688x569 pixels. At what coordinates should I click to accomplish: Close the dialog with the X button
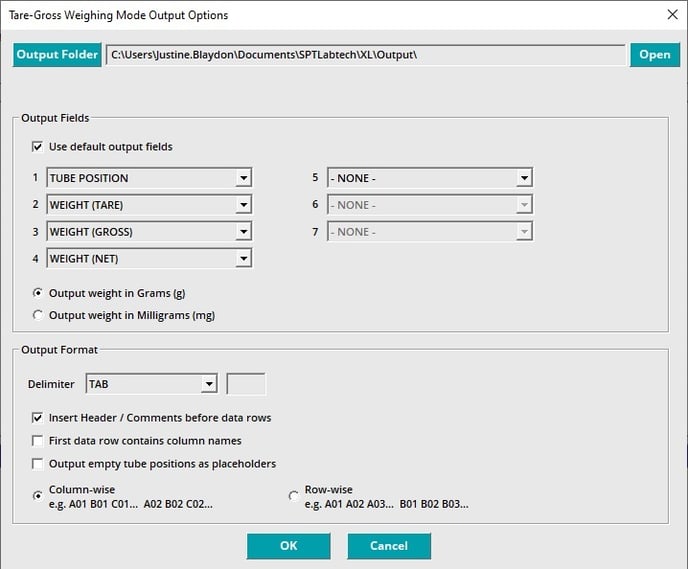(x=672, y=14)
